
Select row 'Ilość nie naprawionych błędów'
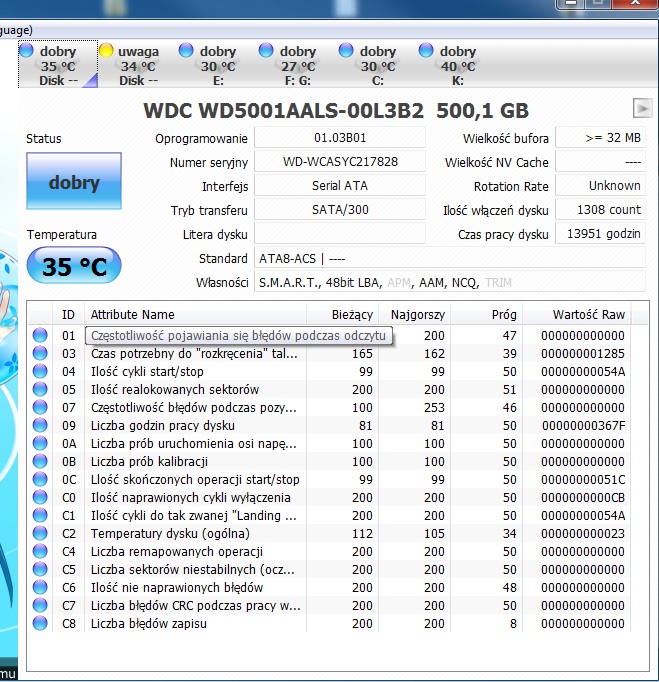point(329,588)
